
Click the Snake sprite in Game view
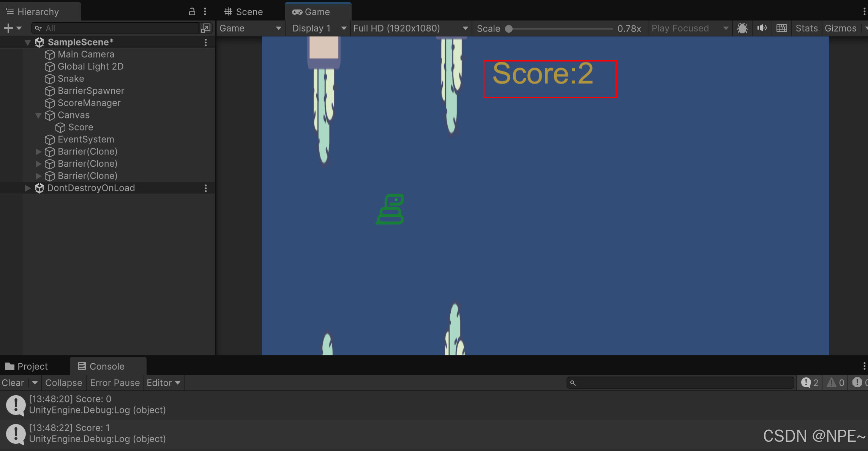point(390,209)
